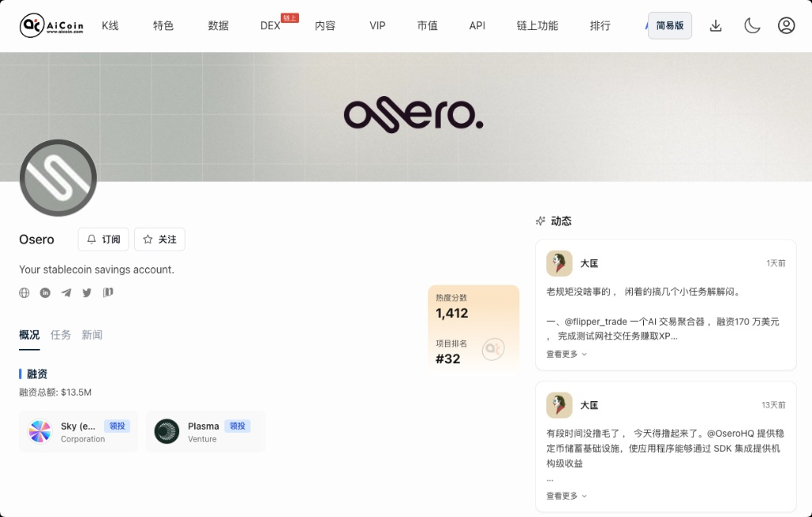Open the Osero docs book icon

tap(108, 293)
